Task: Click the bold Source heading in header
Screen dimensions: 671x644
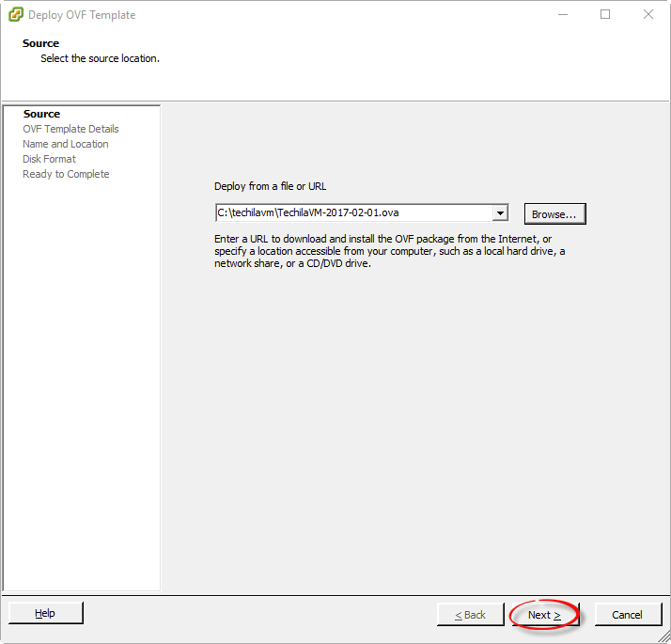Action: [41, 43]
